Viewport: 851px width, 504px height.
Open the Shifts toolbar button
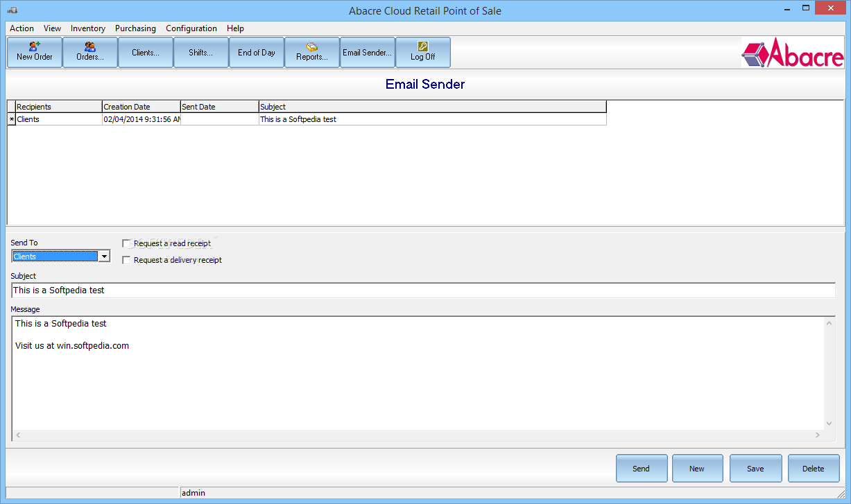[x=201, y=53]
